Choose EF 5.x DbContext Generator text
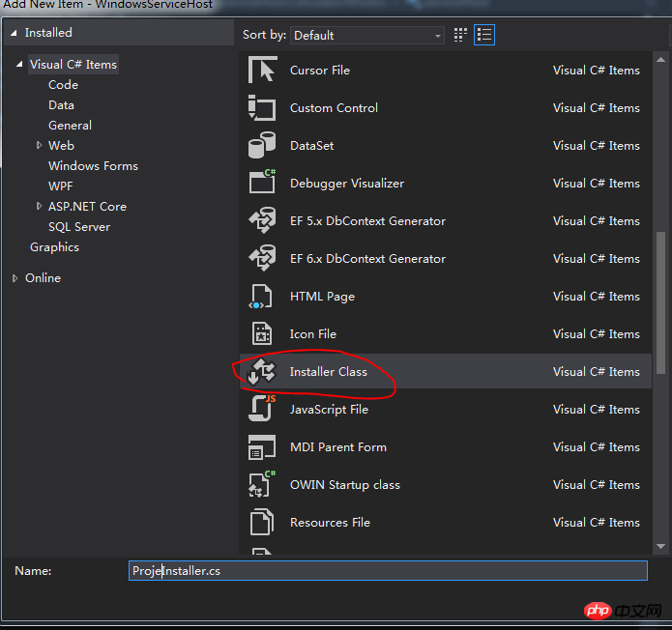The image size is (672, 630). point(367,221)
